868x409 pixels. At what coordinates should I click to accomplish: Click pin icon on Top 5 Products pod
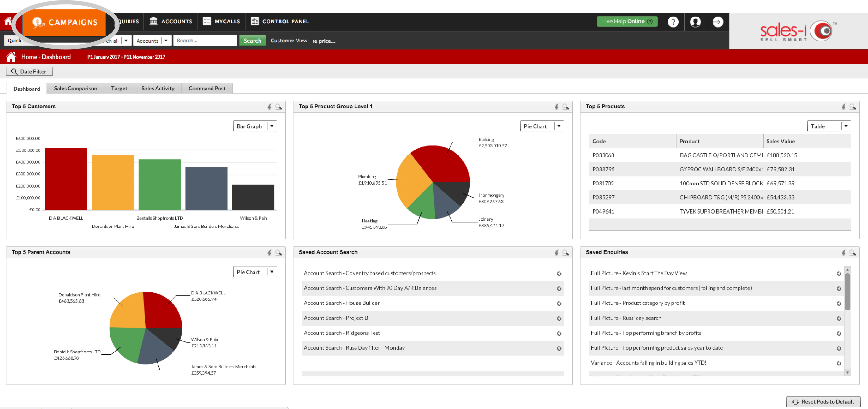844,107
